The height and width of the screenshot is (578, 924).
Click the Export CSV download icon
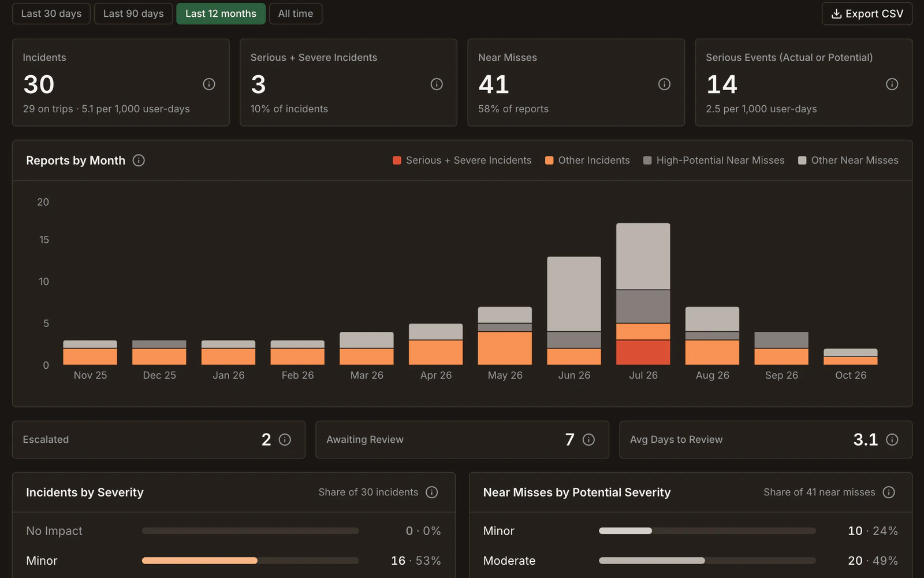click(x=836, y=14)
